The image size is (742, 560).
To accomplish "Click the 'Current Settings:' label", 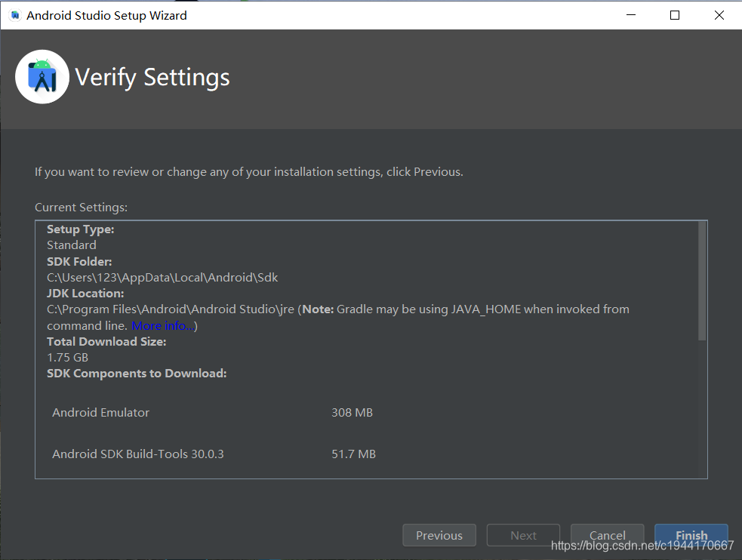I will (x=81, y=207).
